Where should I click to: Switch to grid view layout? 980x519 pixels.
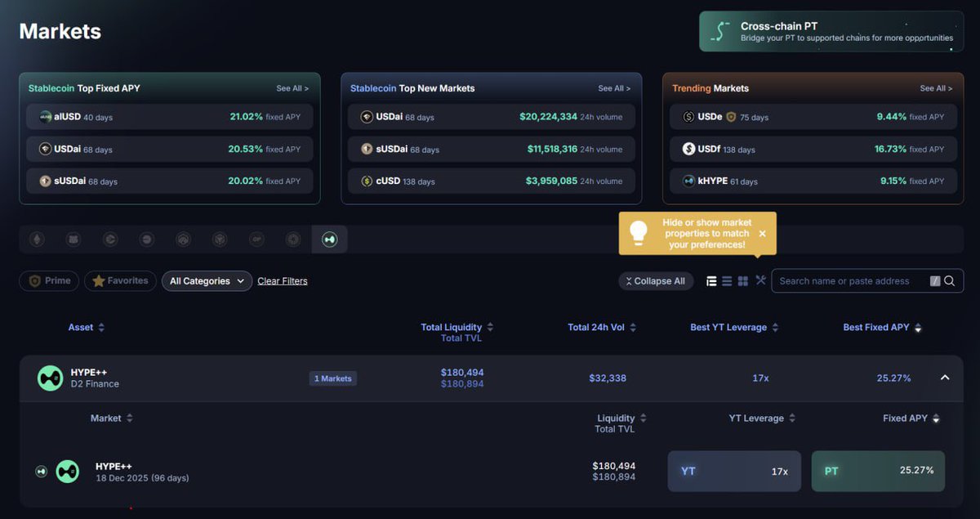(x=743, y=280)
